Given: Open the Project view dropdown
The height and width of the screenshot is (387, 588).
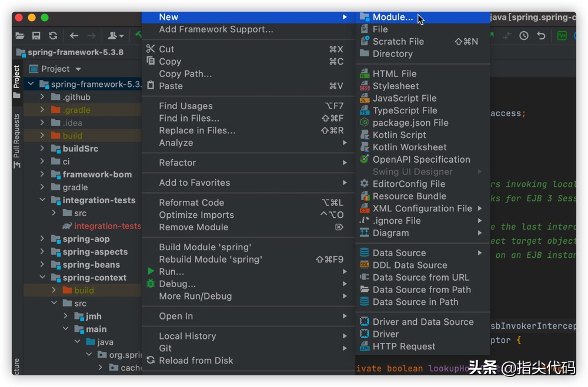Looking at the screenshot, I should [x=55, y=69].
